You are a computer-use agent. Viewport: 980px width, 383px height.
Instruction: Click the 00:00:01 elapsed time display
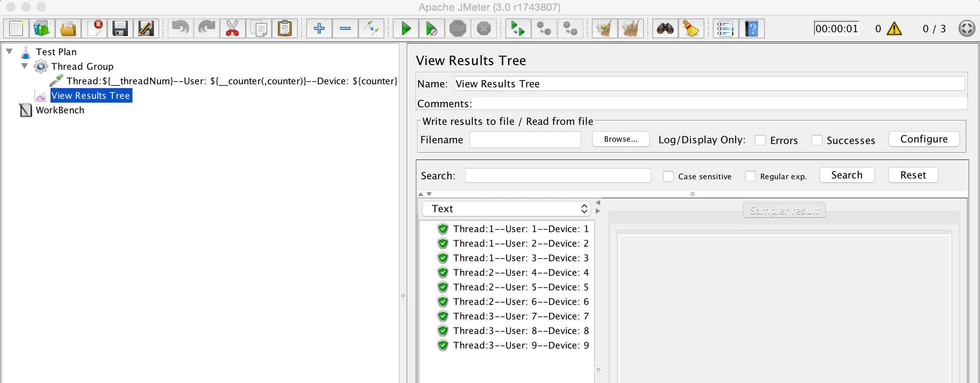(836, 29)
